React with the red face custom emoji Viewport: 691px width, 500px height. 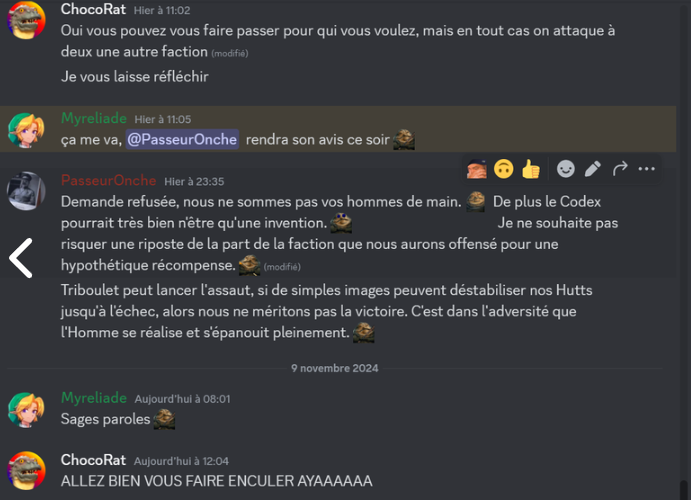[477, 169]
